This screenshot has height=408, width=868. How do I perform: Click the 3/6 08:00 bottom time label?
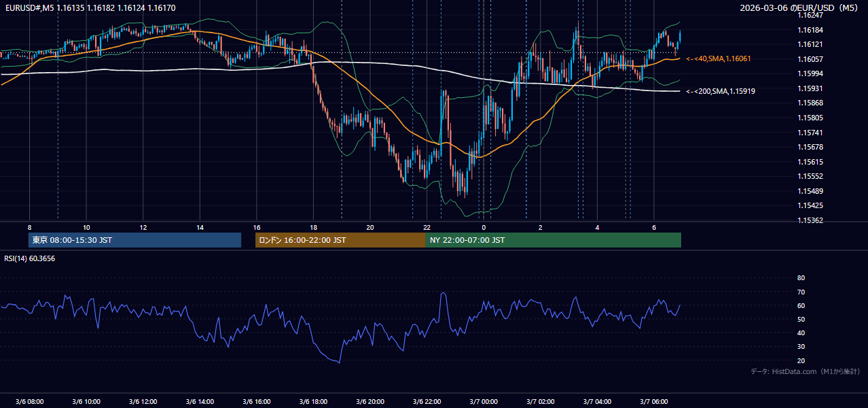[x=29, y=402]
